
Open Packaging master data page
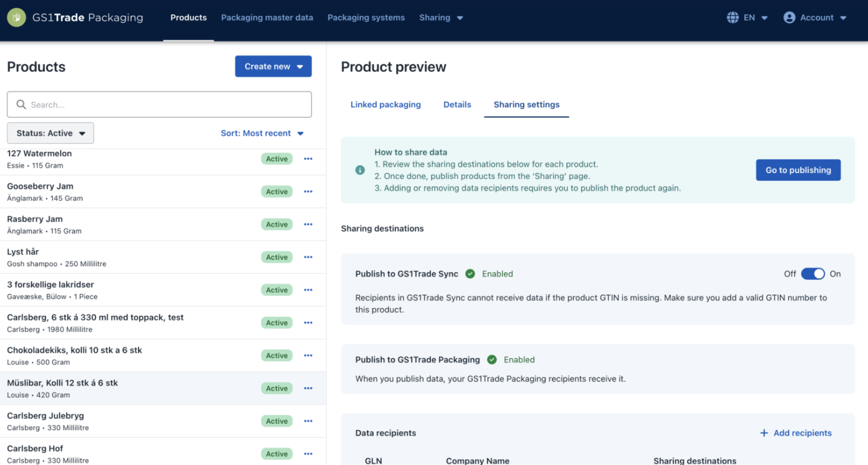point(267,18)
